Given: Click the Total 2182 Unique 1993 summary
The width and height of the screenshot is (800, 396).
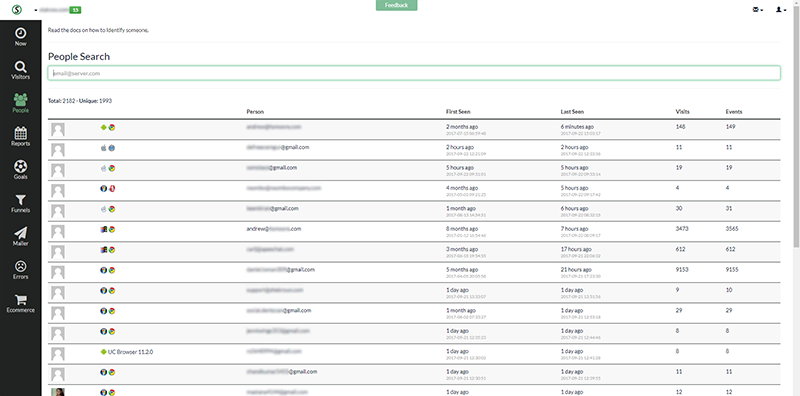Looking at the screenshot, I should coord(80,101).
